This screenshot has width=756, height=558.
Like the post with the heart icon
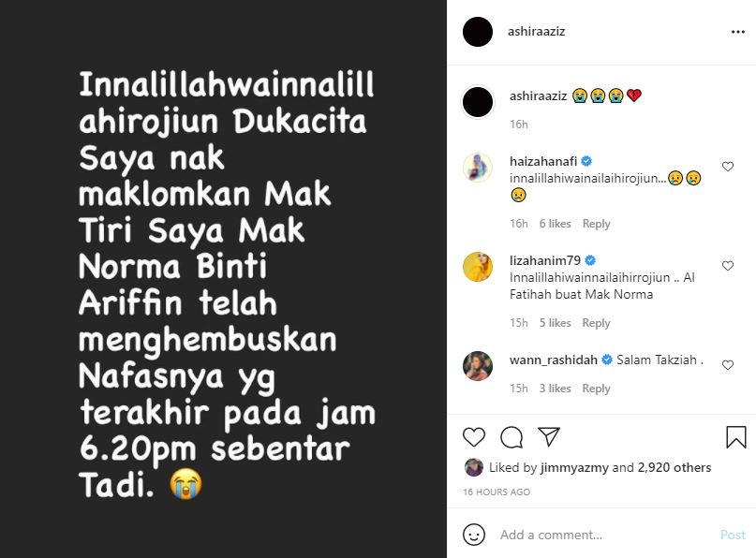pos(473,437)
